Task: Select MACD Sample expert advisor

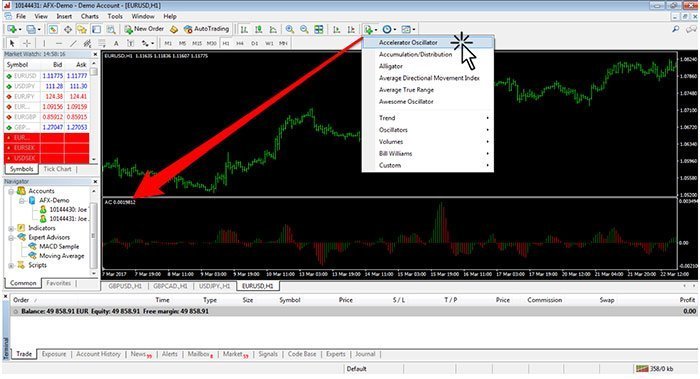Action: 58,246
